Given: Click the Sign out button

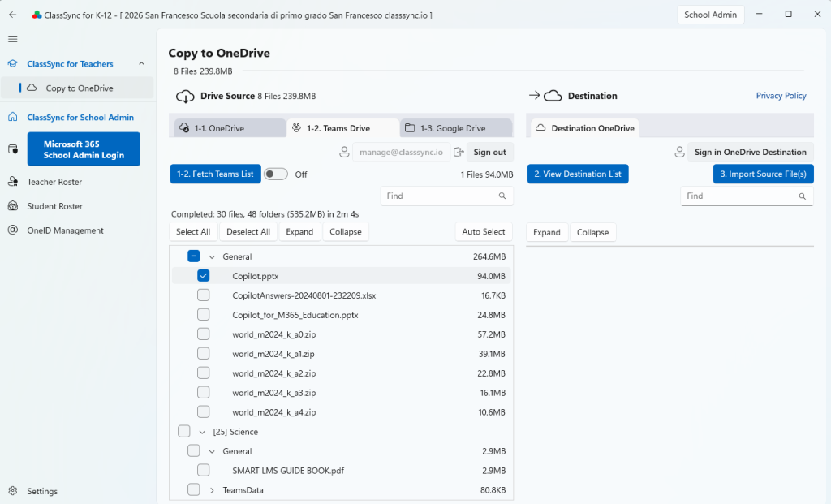Looking at the screenshot, I should [x=489, y=152].
